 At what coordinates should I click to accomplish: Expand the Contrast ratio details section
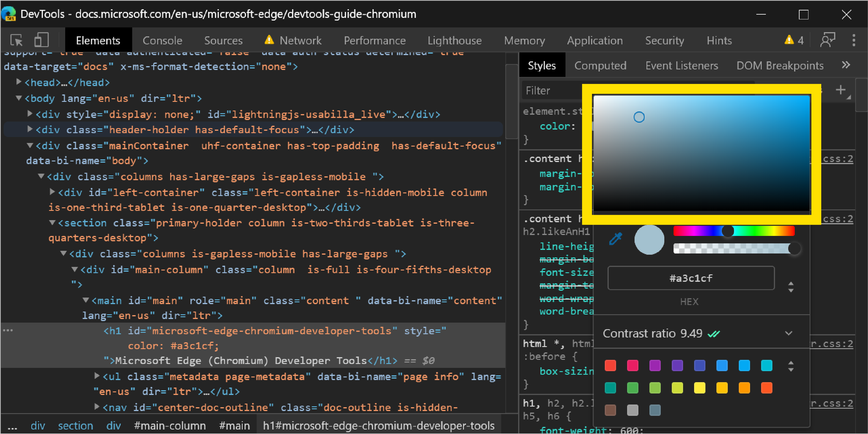[x=789, y=333]
